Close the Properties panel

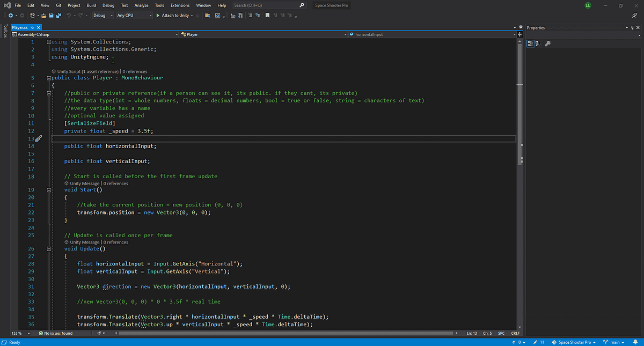pyautogui.click(x=639, y=27)
